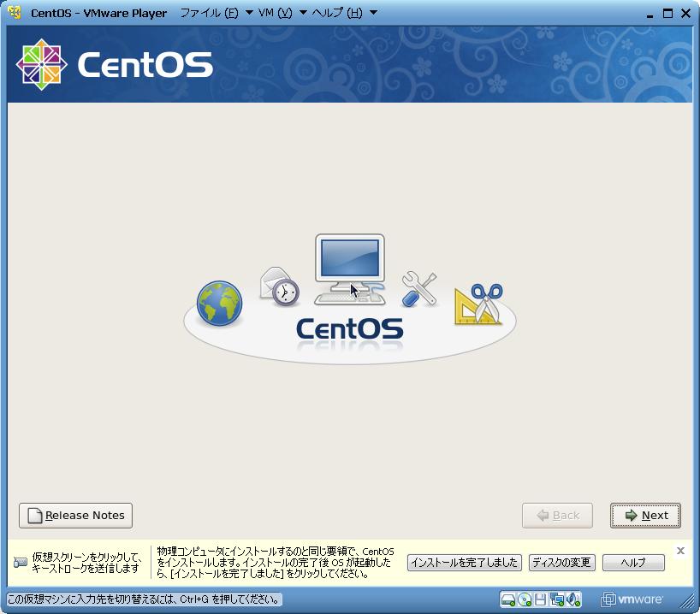This screenshot has height=614, width=700.
Task: Open the Release Notes
Action: [75, 516]
